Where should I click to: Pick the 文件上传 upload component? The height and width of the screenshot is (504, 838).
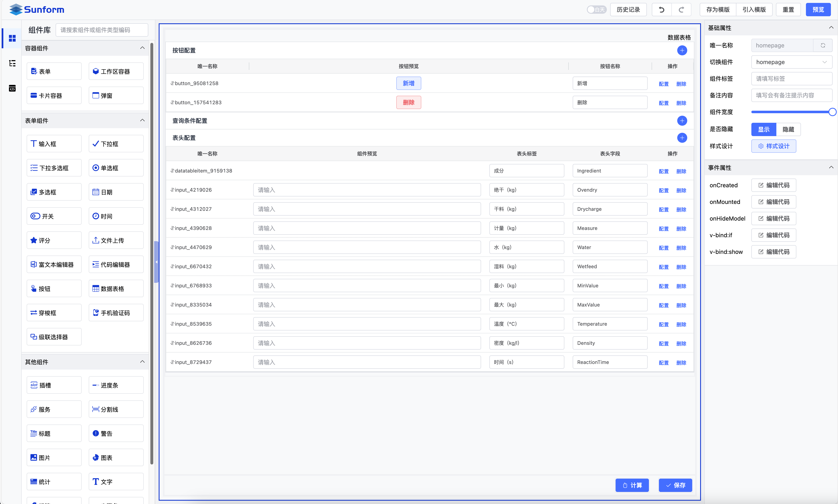click(116, 240)
